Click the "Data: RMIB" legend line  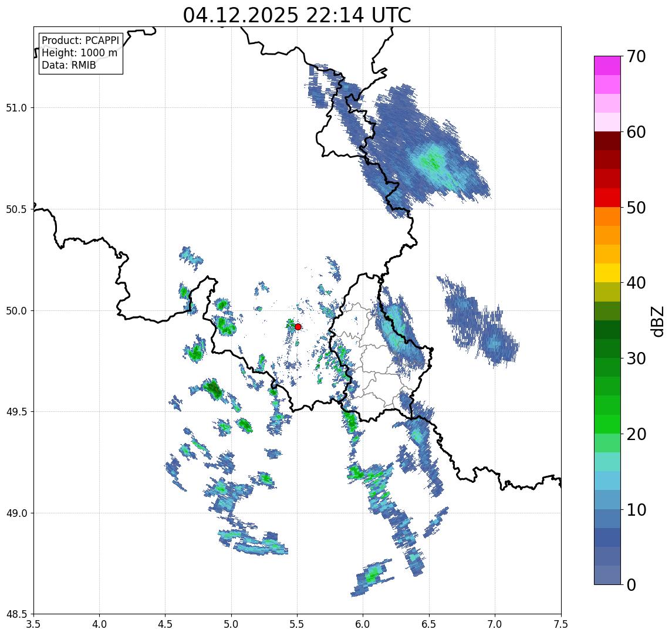(69, 65)
